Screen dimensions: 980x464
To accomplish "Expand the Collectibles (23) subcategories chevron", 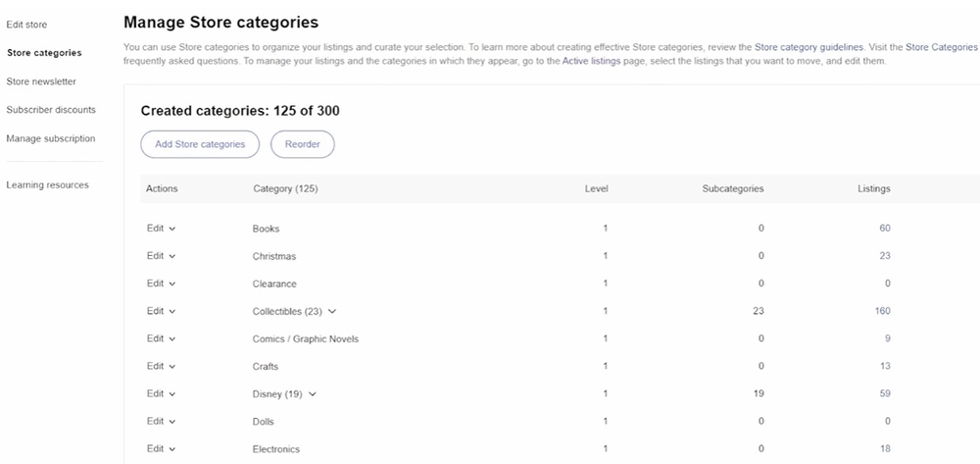I will [332, 311].
